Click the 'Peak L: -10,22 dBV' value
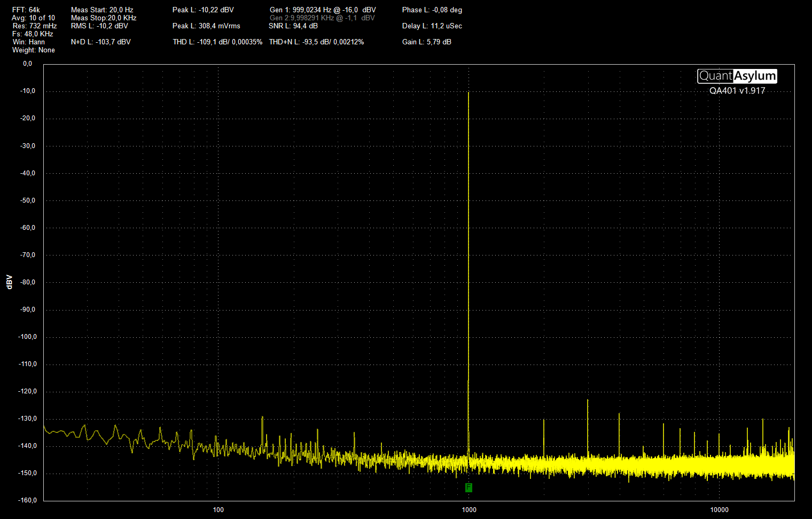 [x=203, y=10]
